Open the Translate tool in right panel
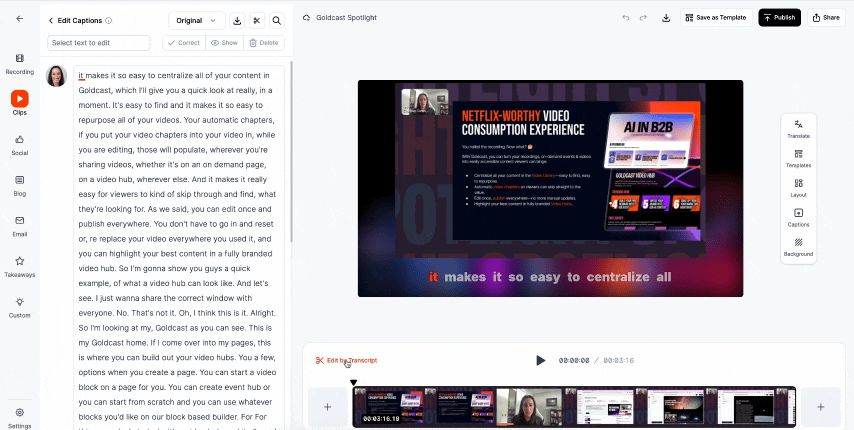The width and height of the screenshot is (854, 430). (798, 128)
